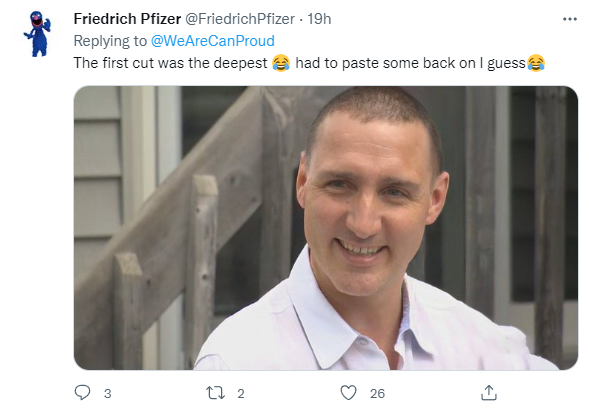This screenshot has height=411, width=589.
Task: Click the retweet arrows icon
Action: tap(216, 393)
